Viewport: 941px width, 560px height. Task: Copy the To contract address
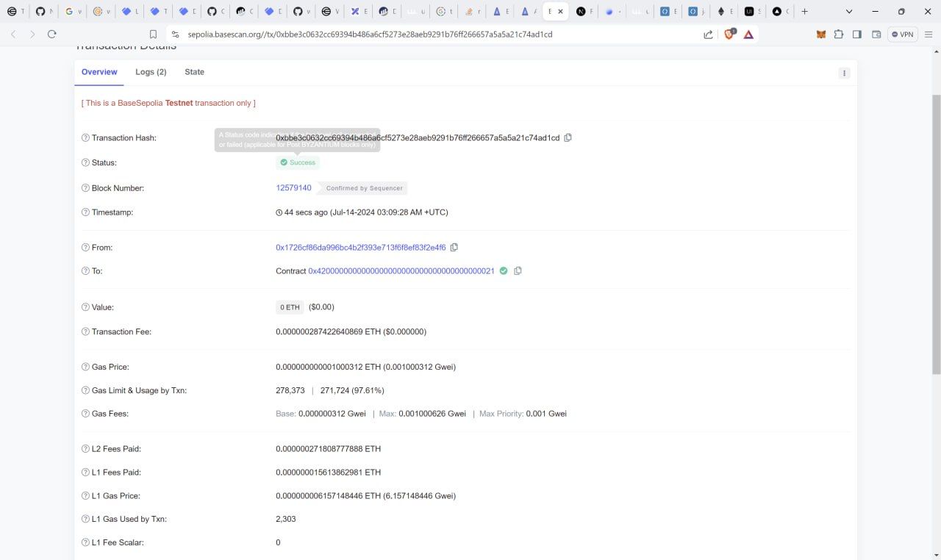pyautogui.click(x=518, y=271)
